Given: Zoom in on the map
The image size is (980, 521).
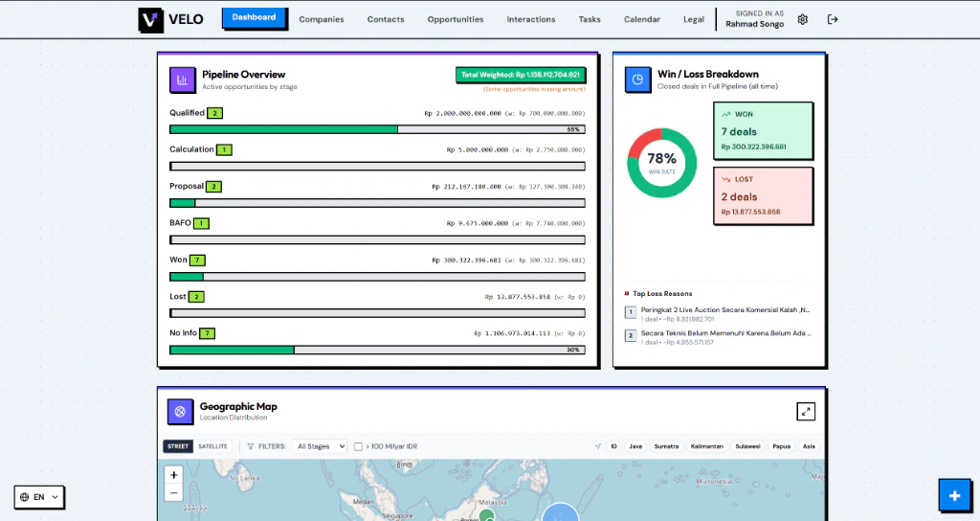Looking at the screenshot, I should 174,475.
